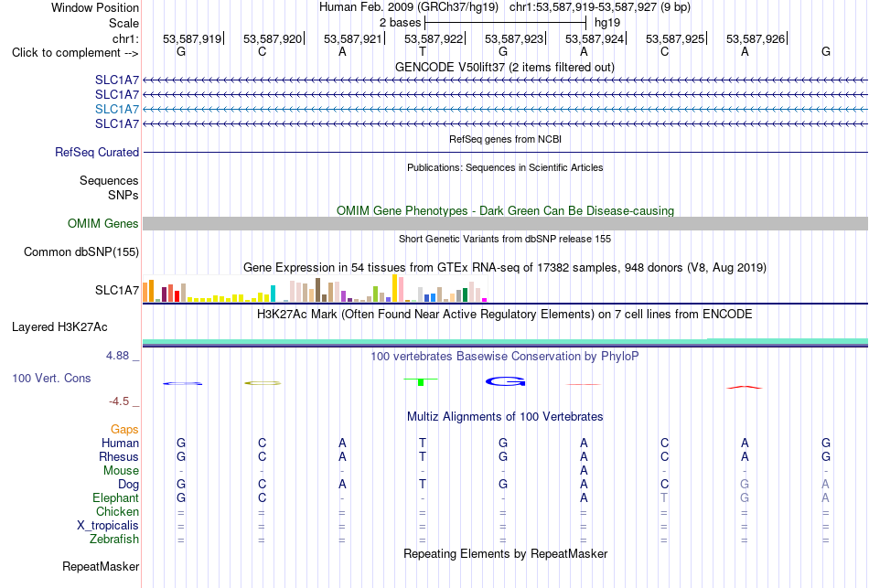Select the Rhesus species label
Viewport: 869px width, 588px height.
tap(119, 456)
